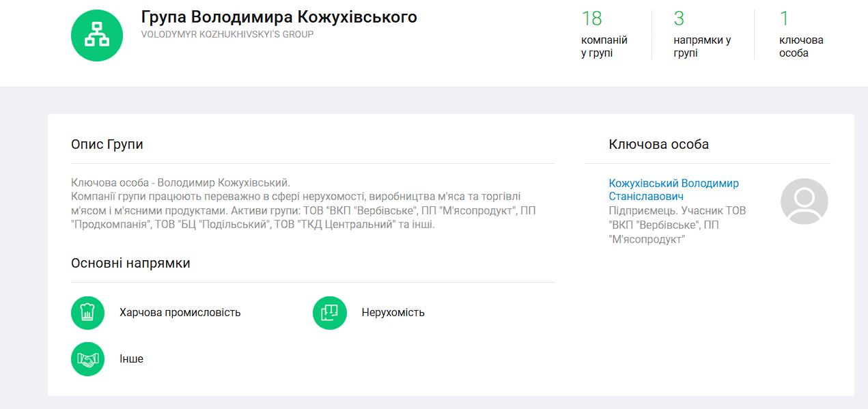Image resolution: width=868 pixels, height=409 pixels.
Task: Click the chef hat food industry icon
Action: pos(87,313)
